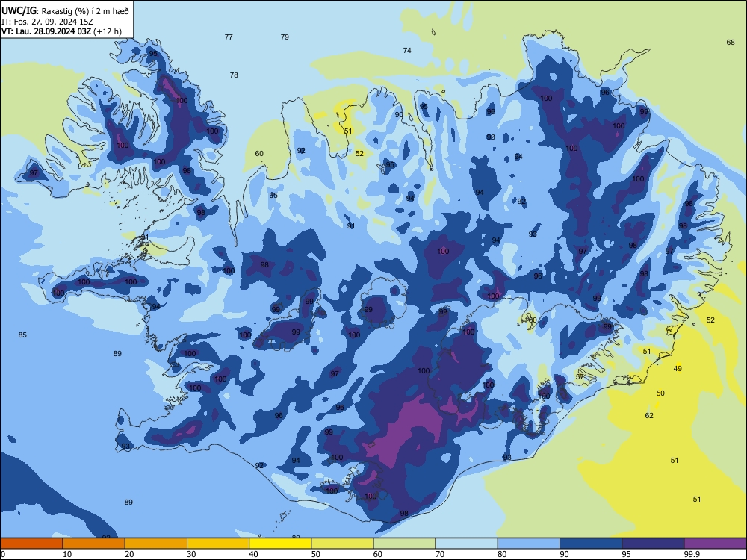Click the light blue 80–90 legend swatch
The image size is (747, 560).
529,544
